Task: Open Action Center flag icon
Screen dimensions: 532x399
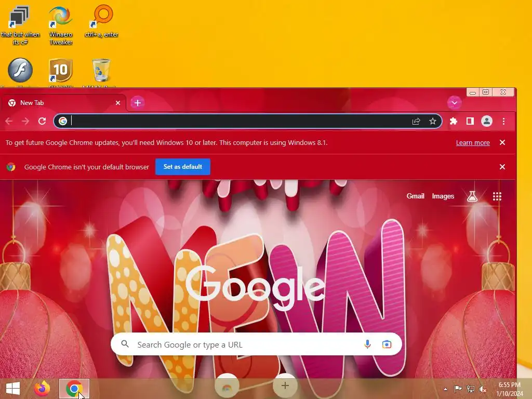Action: click(x=458, y=389)
